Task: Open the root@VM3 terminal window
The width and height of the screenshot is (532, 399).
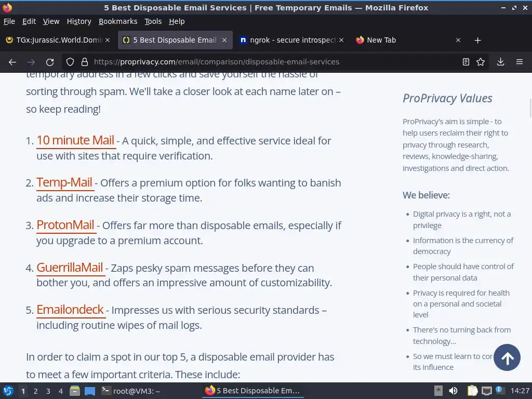Action: pyautogui.click(x=131, y=391)
